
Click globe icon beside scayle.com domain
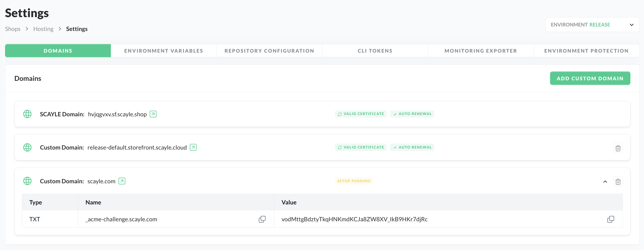[x=27, y=181]
